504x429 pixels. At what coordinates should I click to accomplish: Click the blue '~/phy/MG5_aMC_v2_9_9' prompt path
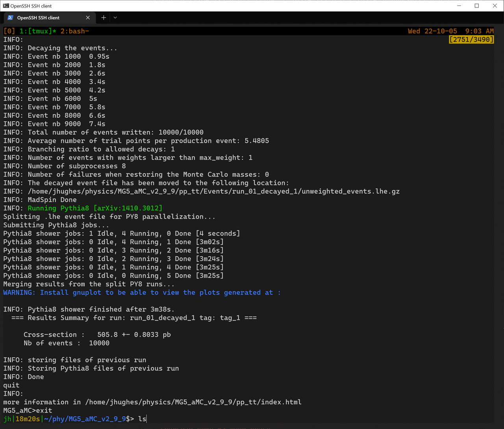pyautogui.click(x=85, y=420)
